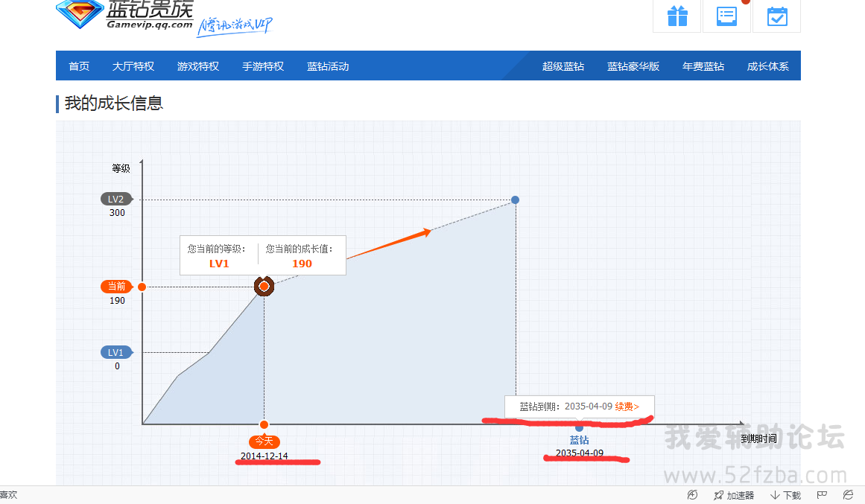The image size is (865, 504).
Task: Open the calendar check-in icon
Action: click(x=777, y=16)
